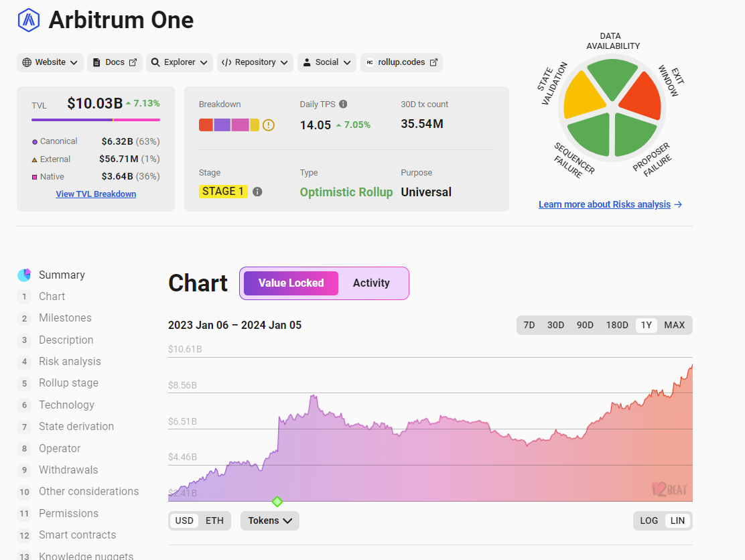Click the yellow Breakdown bar segment
745x560 pixels.
tap(254, 125)
